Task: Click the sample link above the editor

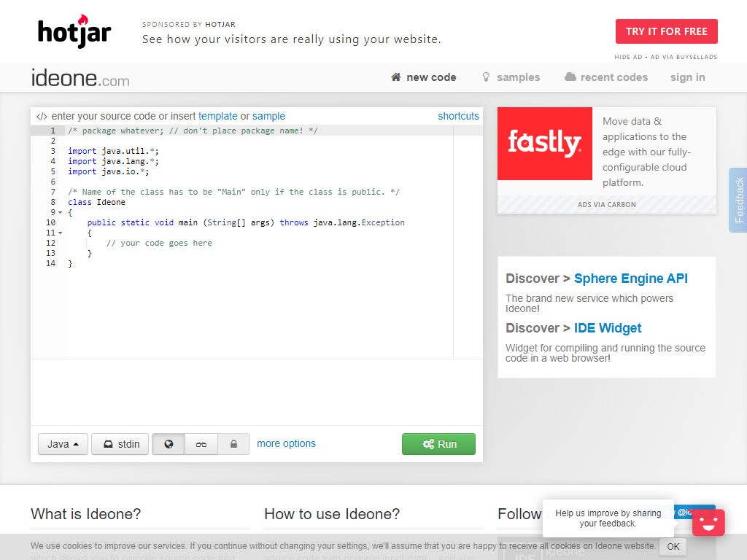Action: 268,116
